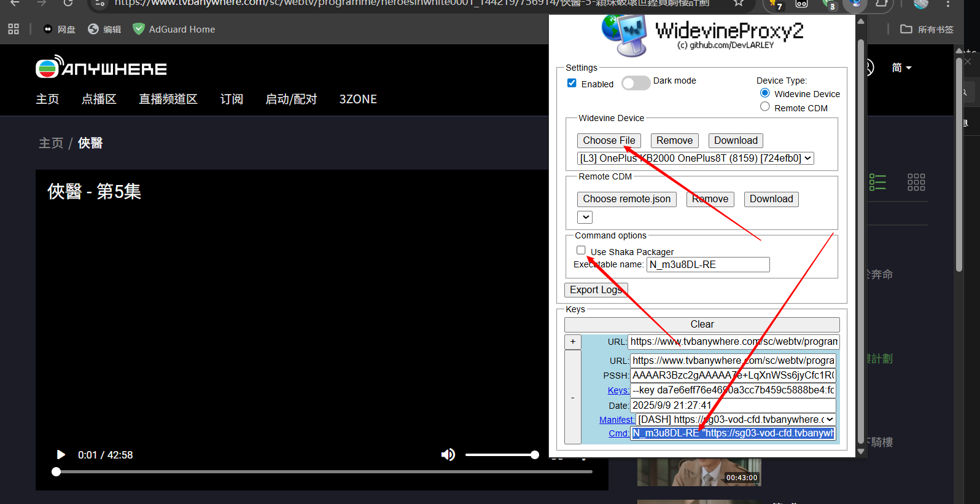This screenshot has width=980, height=504.
Task: Click Download under Widevine Device
Action: [x=736, y=141]
